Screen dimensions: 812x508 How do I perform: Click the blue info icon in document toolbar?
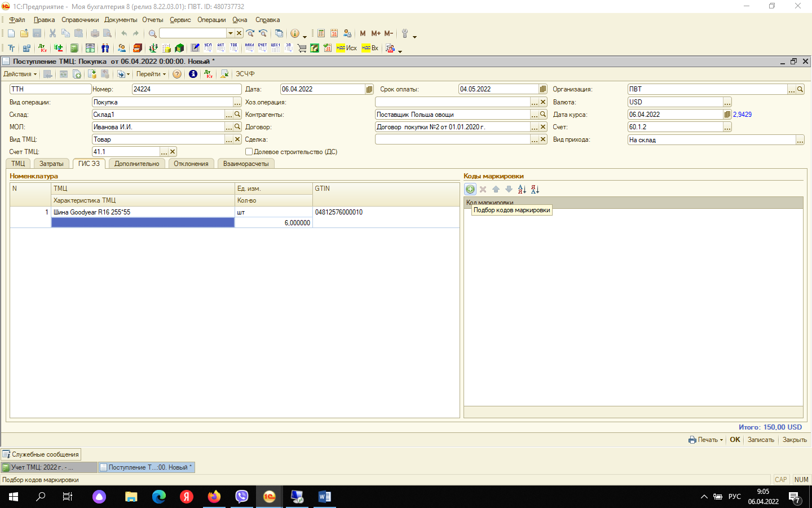tap(193, 74)
